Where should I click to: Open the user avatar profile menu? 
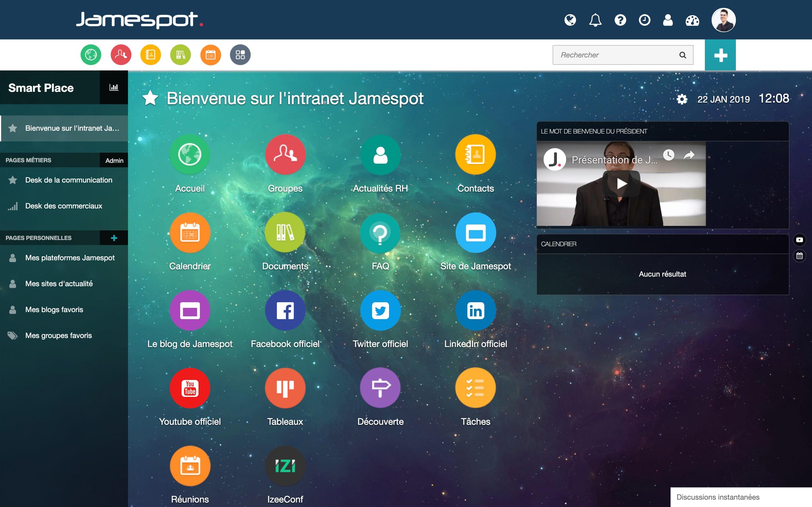coord(723,20)
